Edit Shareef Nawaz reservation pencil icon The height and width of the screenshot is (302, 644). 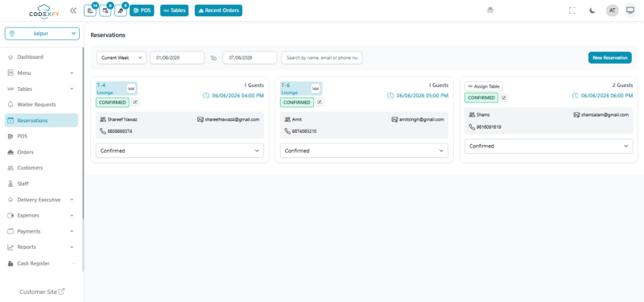(x=135, y=102)
